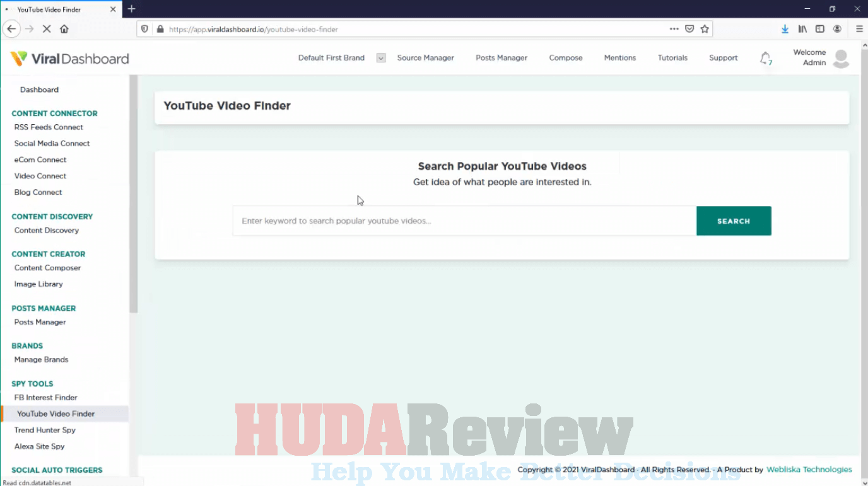This screenshot has height=486, width=868.
Task: Click the tracking protection shield icon
Action: tap(145, 29)
